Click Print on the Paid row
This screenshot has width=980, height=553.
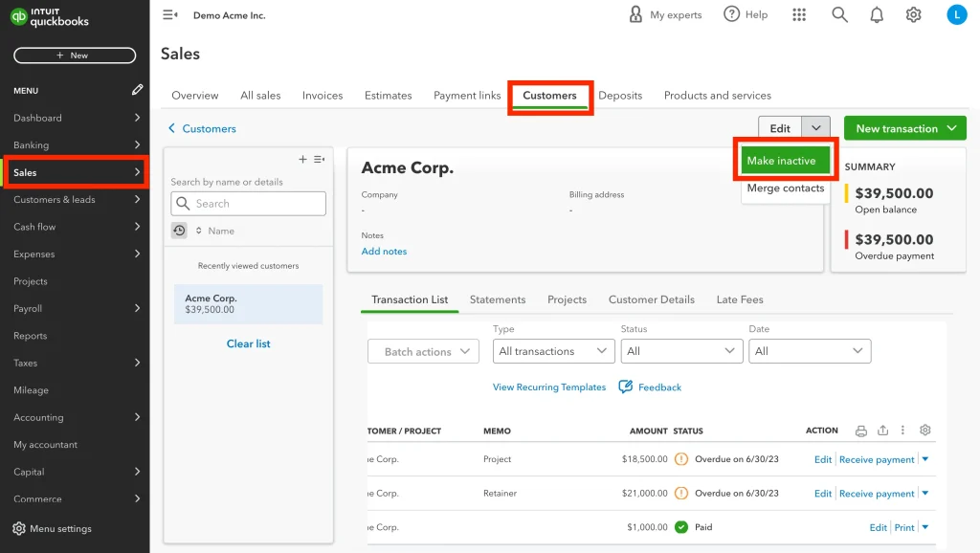[x=904, y=527]
